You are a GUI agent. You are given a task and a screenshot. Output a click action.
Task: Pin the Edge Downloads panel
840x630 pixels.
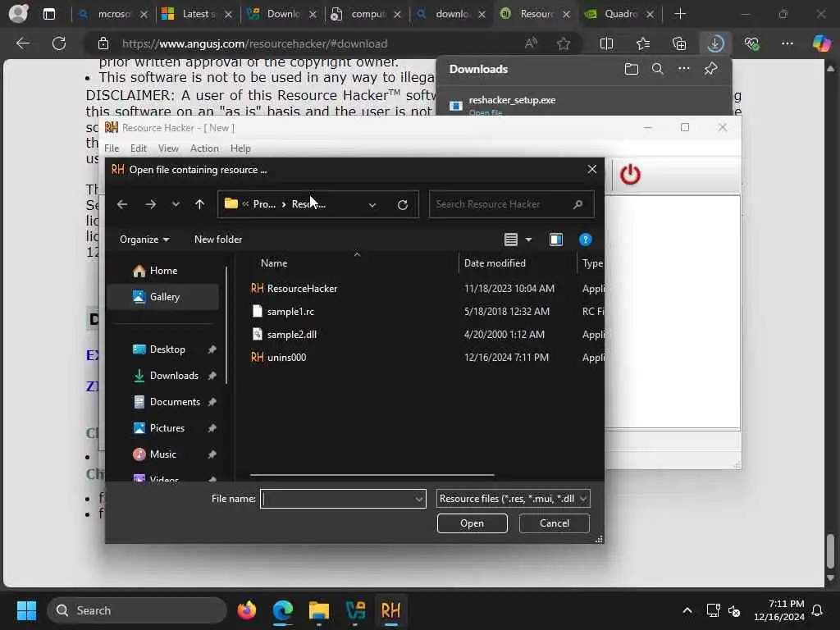pos(710,69)
